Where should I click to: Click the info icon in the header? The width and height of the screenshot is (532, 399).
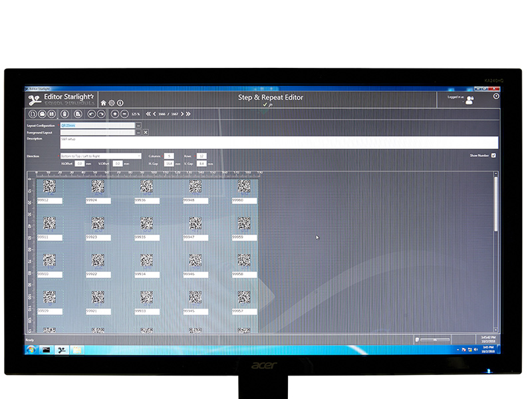pyautogui.click(x=120, y=103)
